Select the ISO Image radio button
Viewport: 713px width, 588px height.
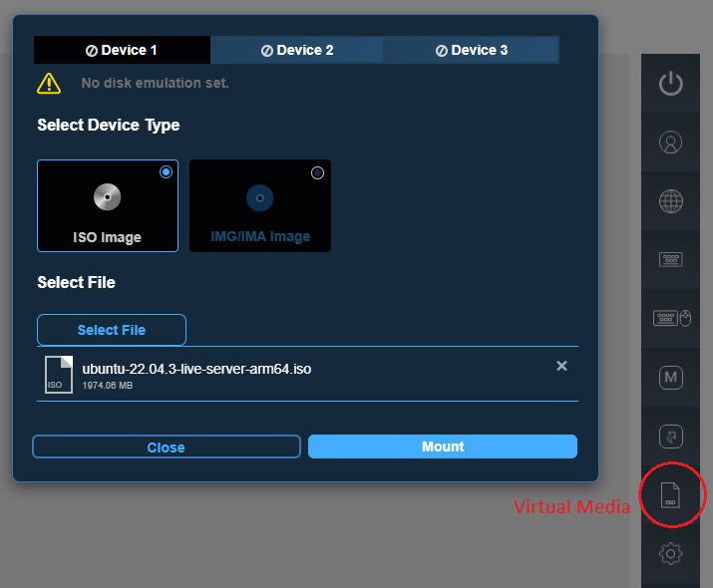point(166,172)
